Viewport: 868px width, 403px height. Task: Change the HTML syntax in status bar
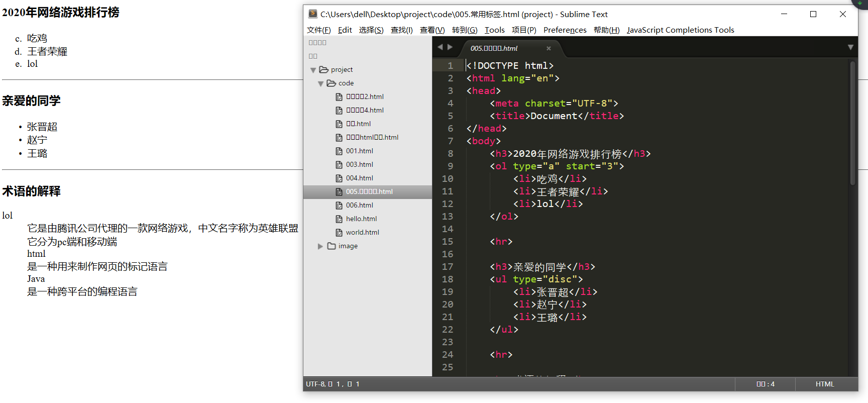click(825, 384)
